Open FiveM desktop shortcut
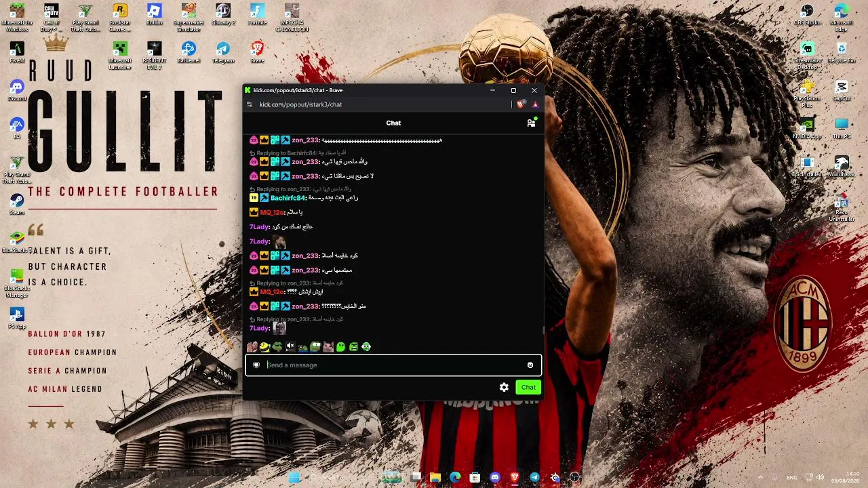The width and height of the screenshot is (868, 488). click(x=17, y=53)
